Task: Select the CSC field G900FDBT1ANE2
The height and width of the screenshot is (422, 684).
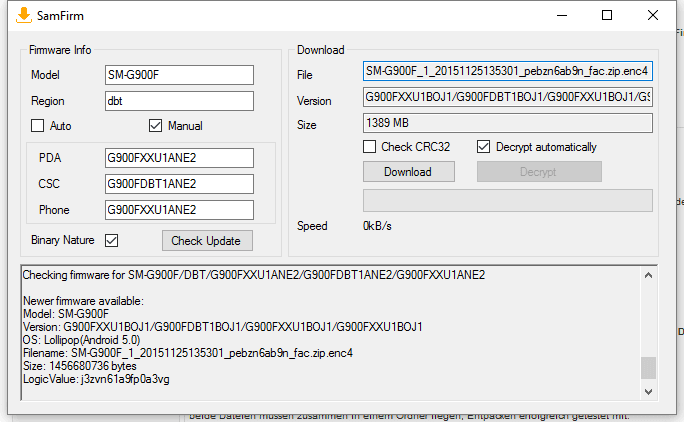Action: click(x=179, y=184)
